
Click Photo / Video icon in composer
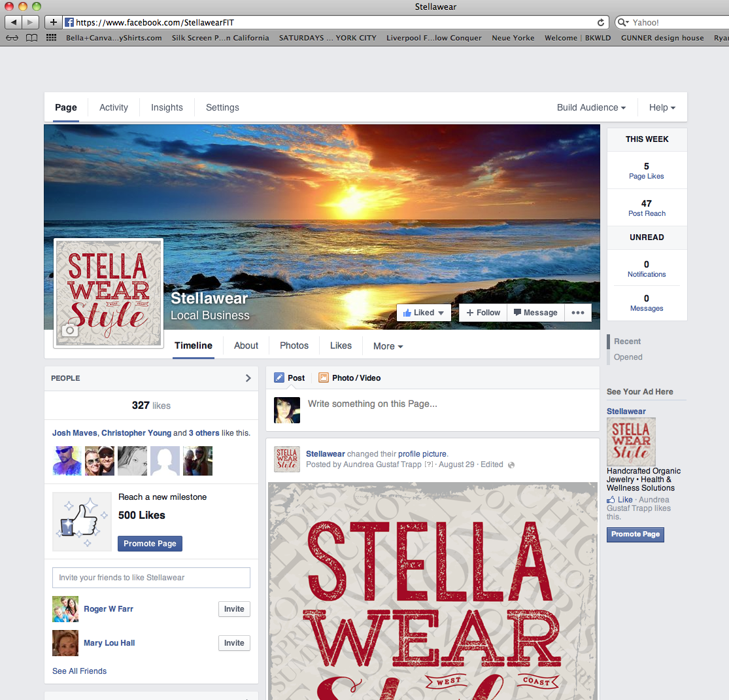(323, 377)
